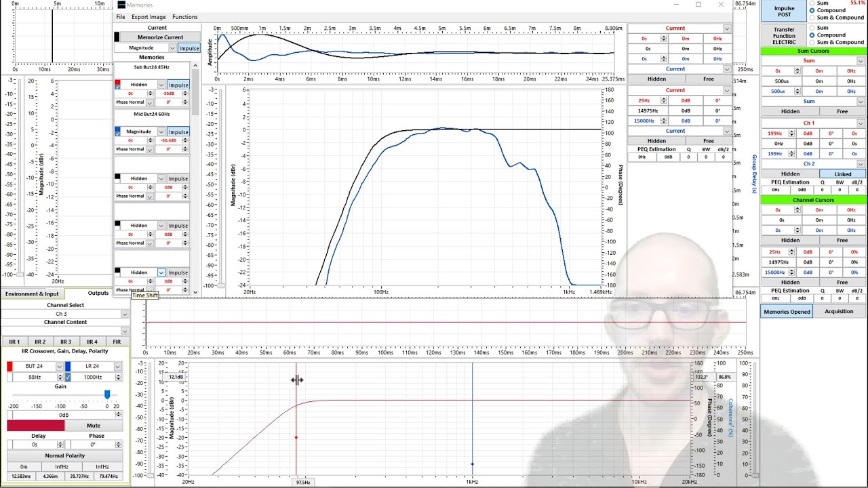The image size is (868, 488).
Task: Toggle the LR 24 1000Hz filter checkbox
Action: 68,377
